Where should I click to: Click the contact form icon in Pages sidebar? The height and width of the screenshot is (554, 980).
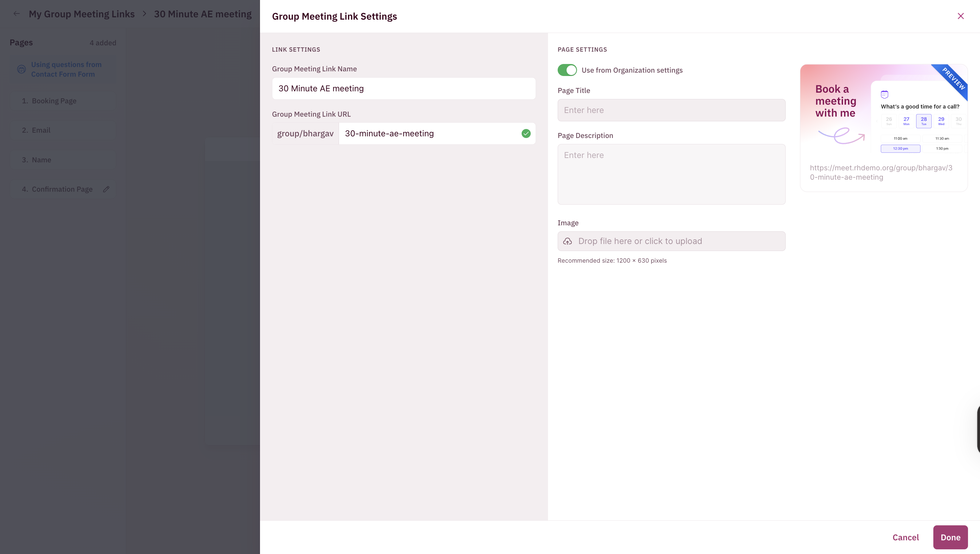click(22, 69)
